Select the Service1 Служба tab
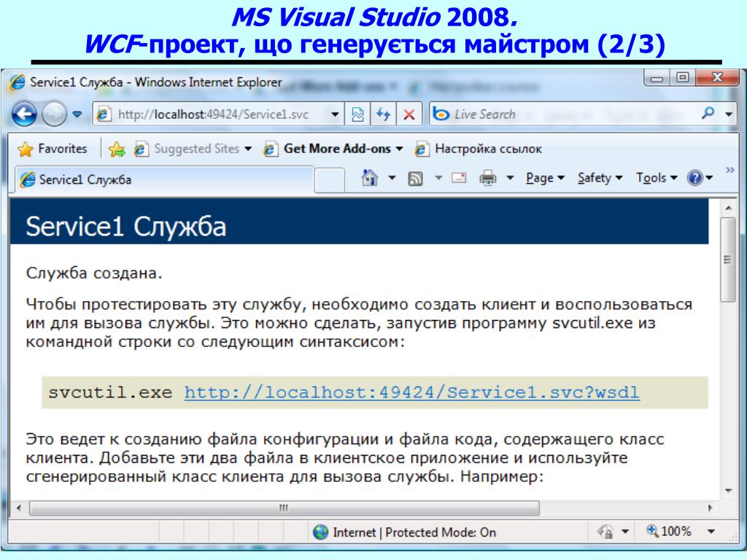This screenshot has width=747, height=560. (x=164, y=179)
